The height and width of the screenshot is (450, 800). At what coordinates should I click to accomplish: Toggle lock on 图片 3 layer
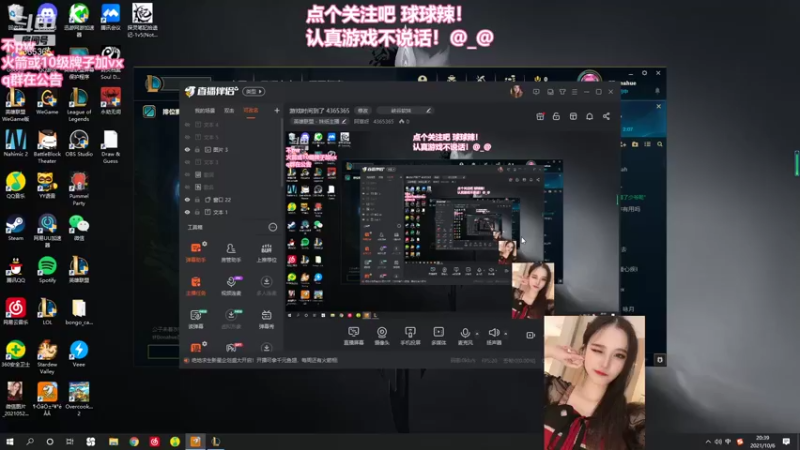pyautogui.click(x=197, y=149)
